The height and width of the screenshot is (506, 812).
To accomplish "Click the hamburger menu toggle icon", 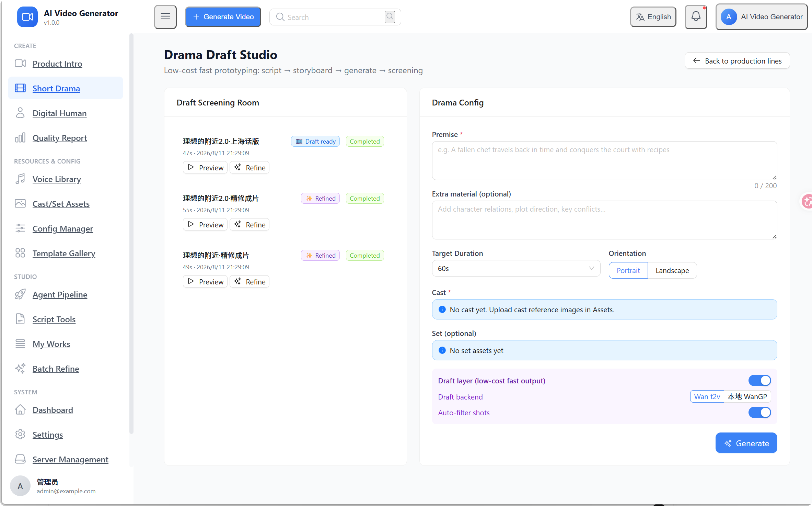I will pos(165,16).
